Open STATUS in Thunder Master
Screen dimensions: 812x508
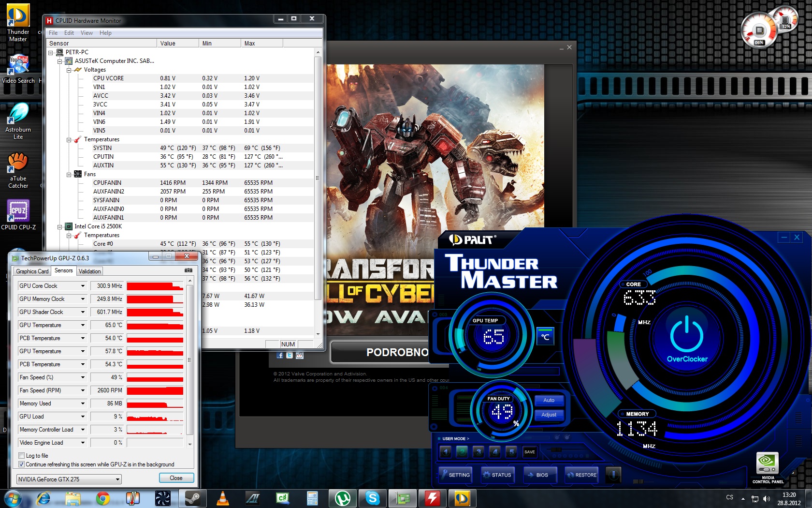[x=497, y=475]
